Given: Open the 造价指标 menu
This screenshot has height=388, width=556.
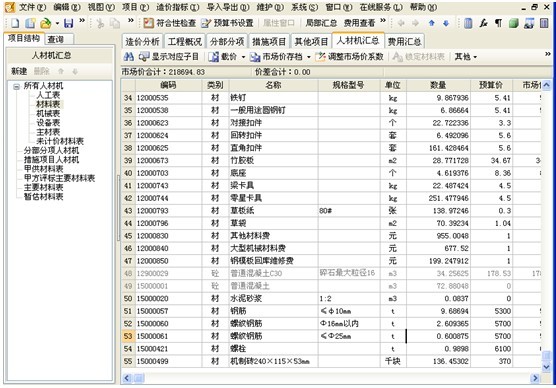Looking at the screenshot, I should coord(177,7).
